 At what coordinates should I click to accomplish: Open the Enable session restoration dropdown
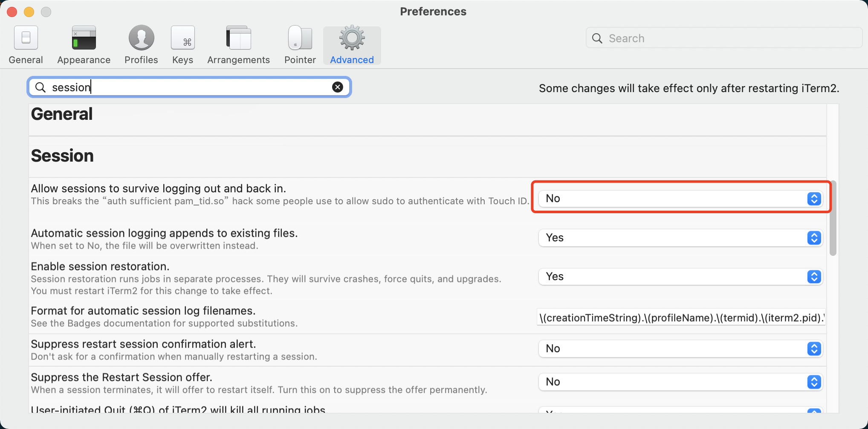(680, 276)
